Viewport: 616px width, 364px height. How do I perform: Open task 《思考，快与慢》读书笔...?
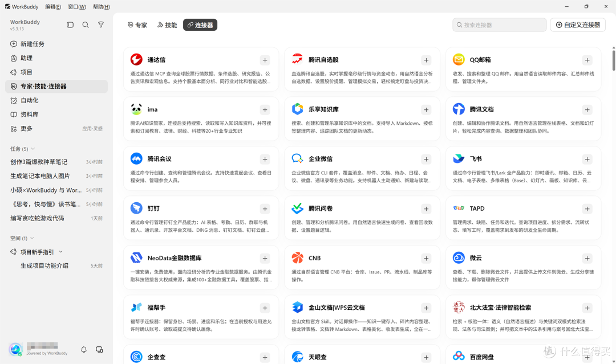click(56, 204)
